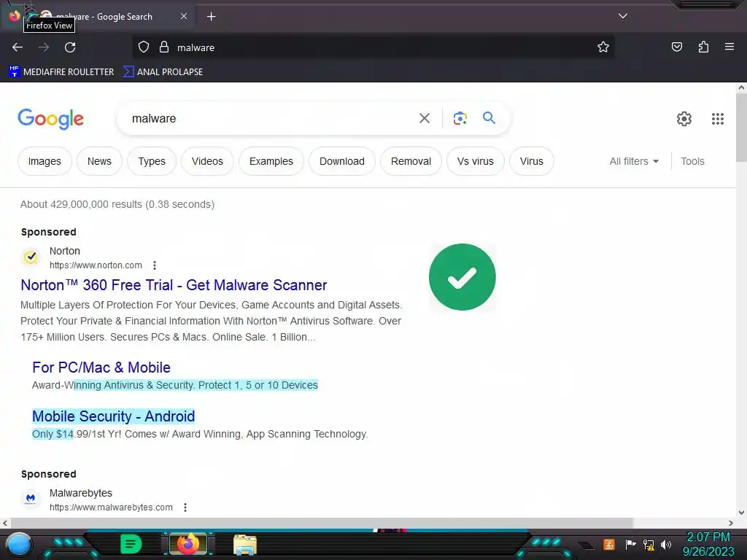Image resolution: width=747 pixels, height=560 pixels.
Task: Click horizontal scrollbar right arrow
Action: (x=731, y=523)
